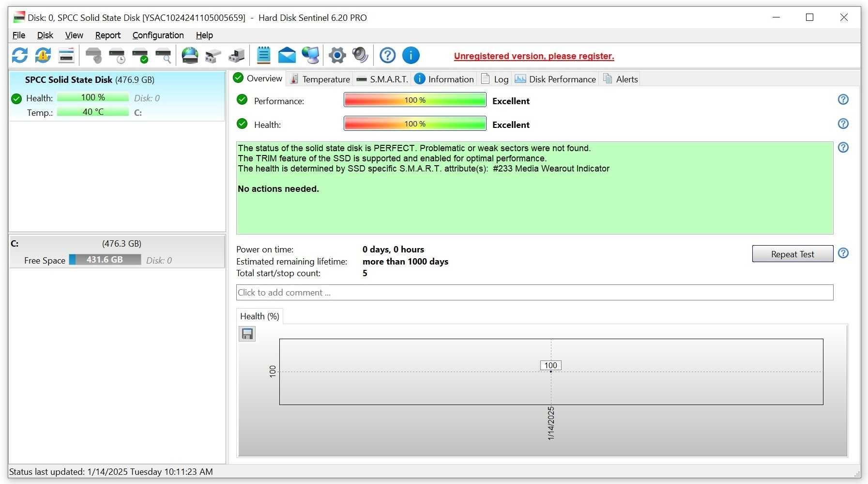Switch to the Temperature tab
The width and height of the screenshot is (868, 484).
pos(320,79)
